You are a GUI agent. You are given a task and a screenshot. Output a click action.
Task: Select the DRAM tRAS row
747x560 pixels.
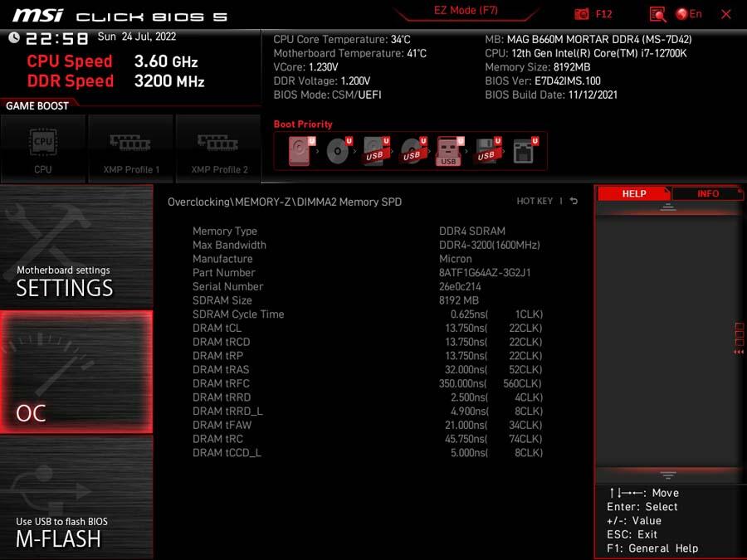(x=368, y=369)
